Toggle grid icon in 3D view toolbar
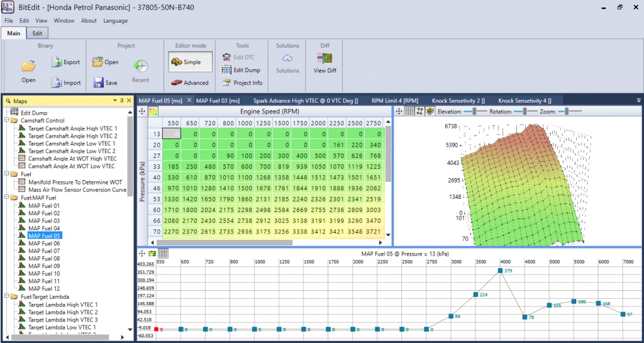 tap(409, 111)
